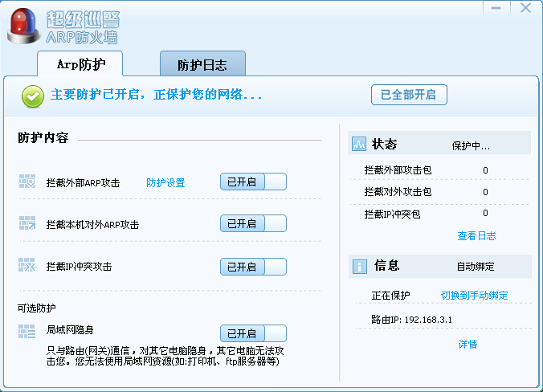Click the 信息 section title
This screenshot has height=392, width=543.
click(x=387, y=265)
